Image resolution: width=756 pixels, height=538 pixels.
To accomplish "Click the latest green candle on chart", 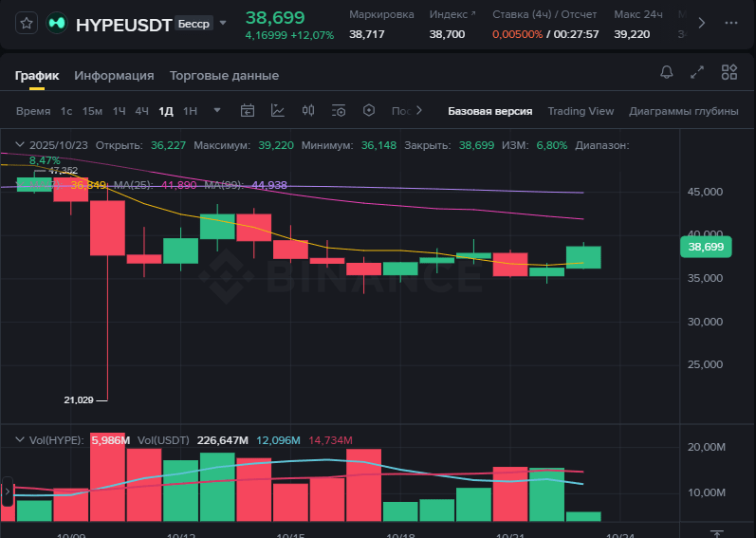I will click(583, 257).
